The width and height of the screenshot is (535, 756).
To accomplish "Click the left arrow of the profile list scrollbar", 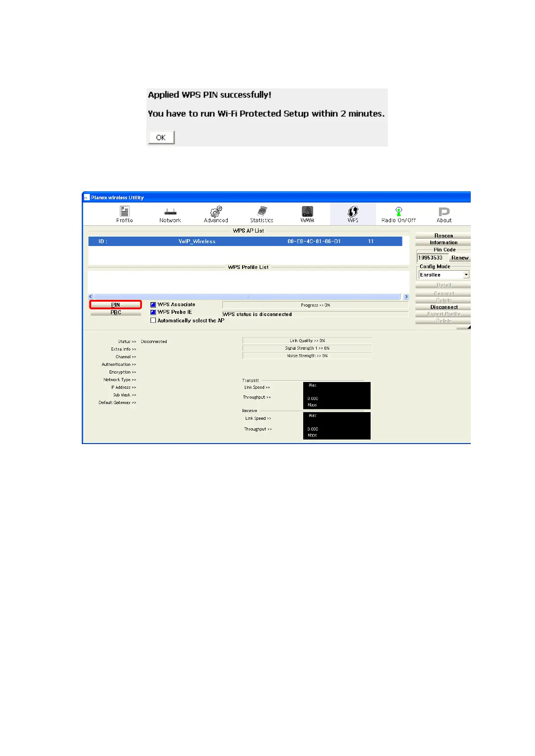I will click(x=91, y=297).
